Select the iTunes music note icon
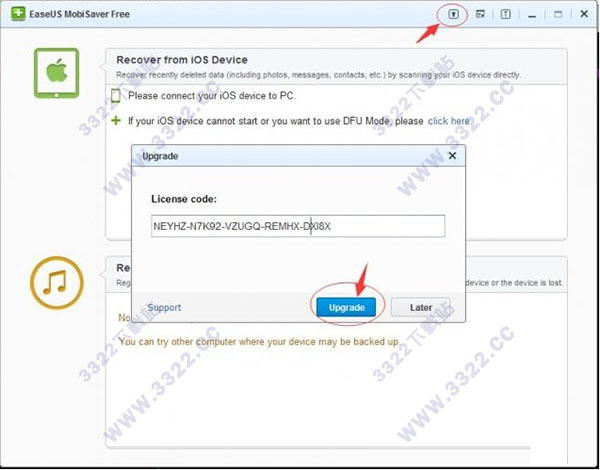Screen dimensions: 600x470 coord(57,283)
